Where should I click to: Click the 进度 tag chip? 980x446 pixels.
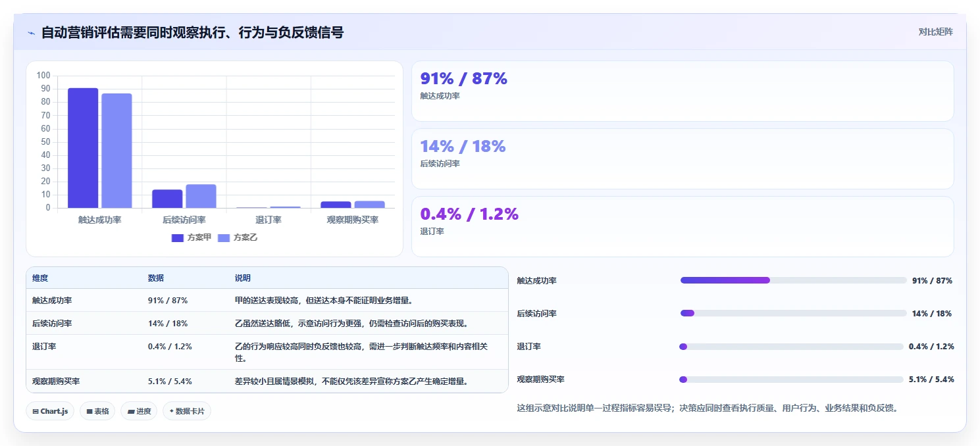(x=139, y=411)
